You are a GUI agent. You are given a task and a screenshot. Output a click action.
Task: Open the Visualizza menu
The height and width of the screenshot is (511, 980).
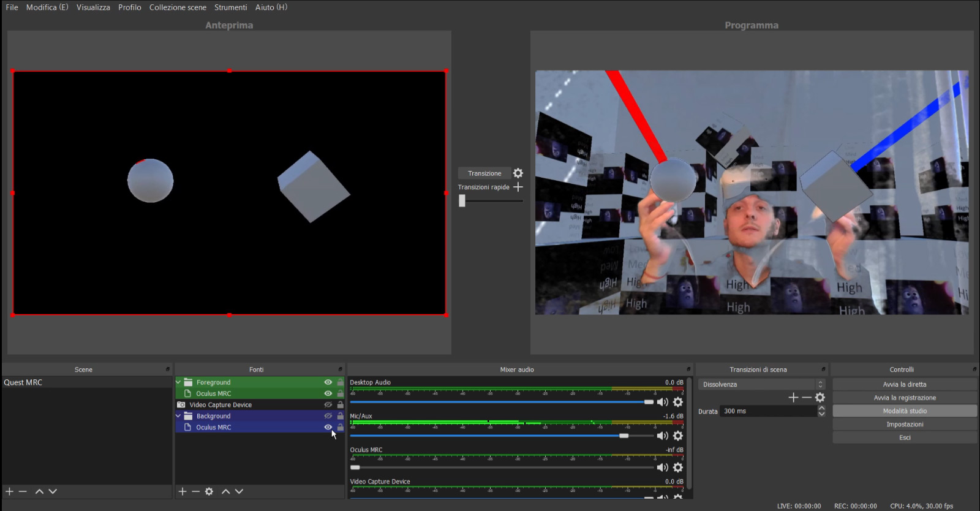click(93, 7)
